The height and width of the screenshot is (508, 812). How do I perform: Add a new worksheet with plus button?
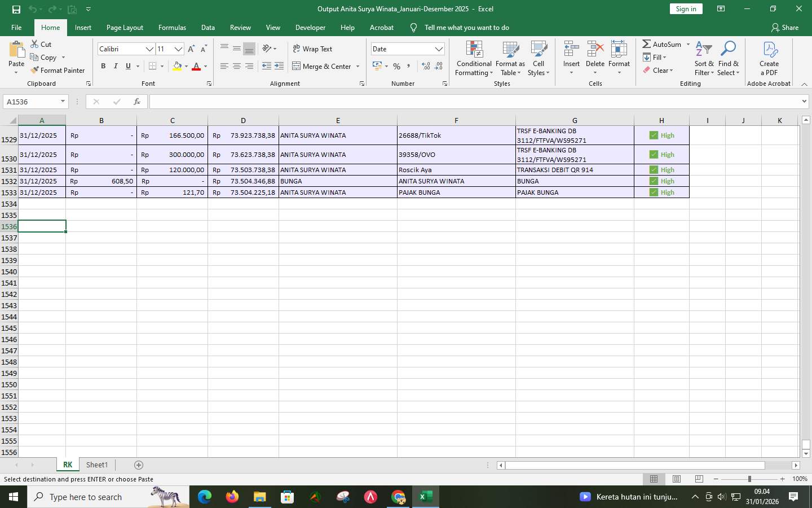click(x=138, y=465)
